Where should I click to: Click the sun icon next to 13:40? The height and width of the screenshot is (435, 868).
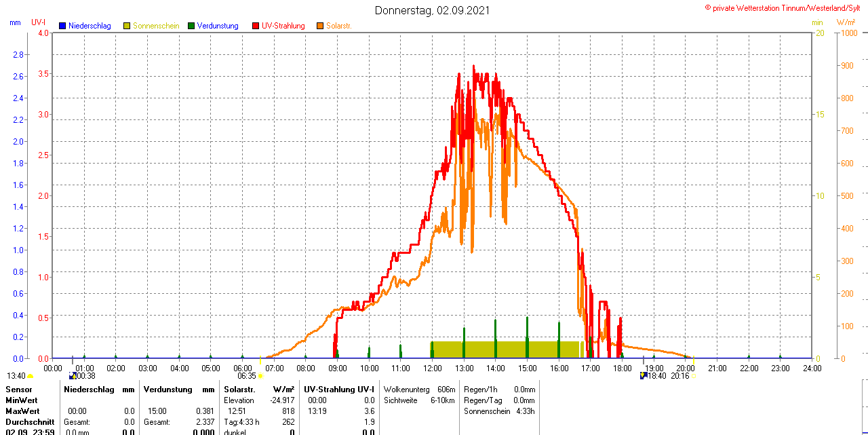pyautogui.click(x=31, y=375)
